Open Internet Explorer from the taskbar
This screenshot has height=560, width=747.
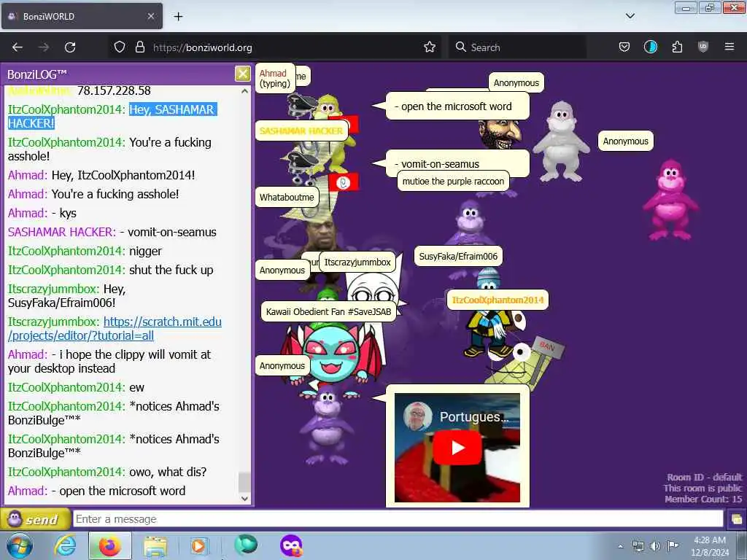[x=65, y=546]
